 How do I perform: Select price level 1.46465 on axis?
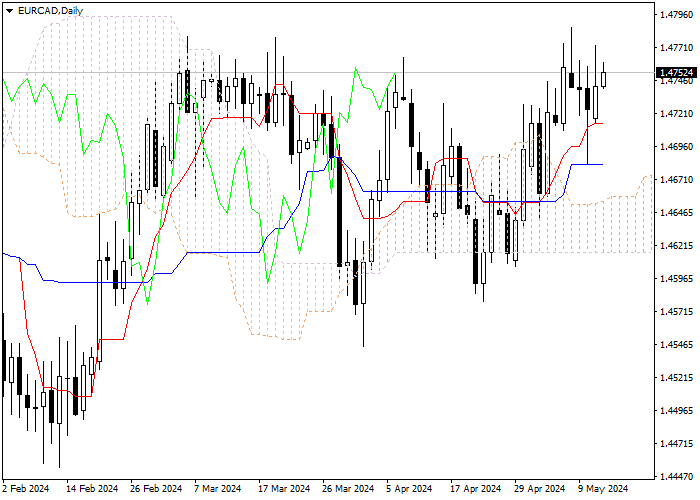(x=677, y=212)
